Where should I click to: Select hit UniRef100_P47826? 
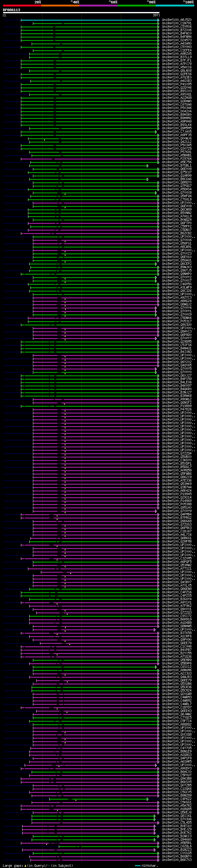pyautogui.click(x=177, y=410)
